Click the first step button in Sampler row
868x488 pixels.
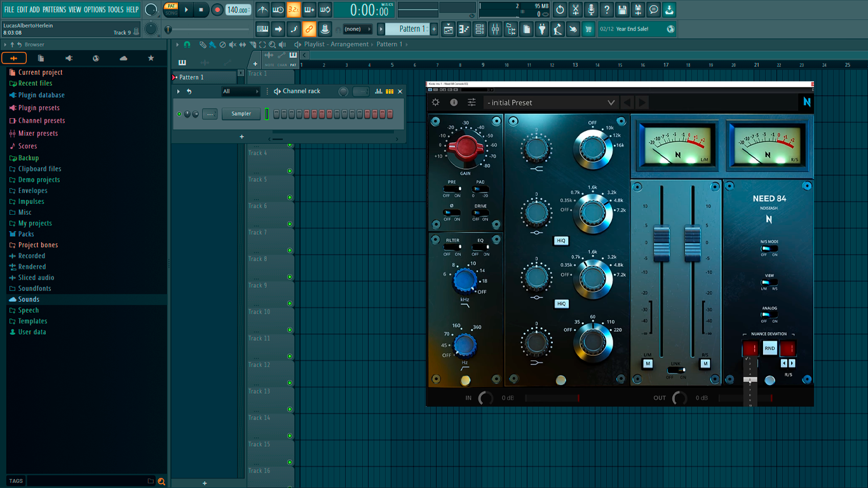tap(276, 114)
